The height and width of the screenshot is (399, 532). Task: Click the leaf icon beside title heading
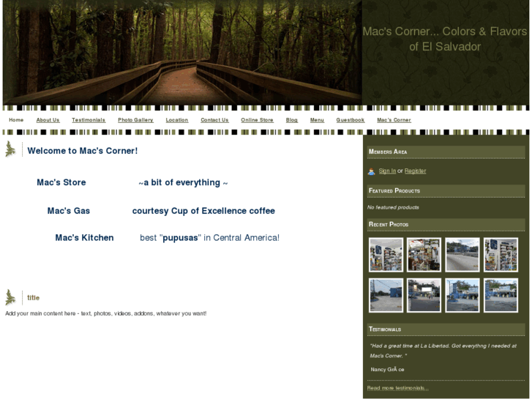tap(10, 297)
